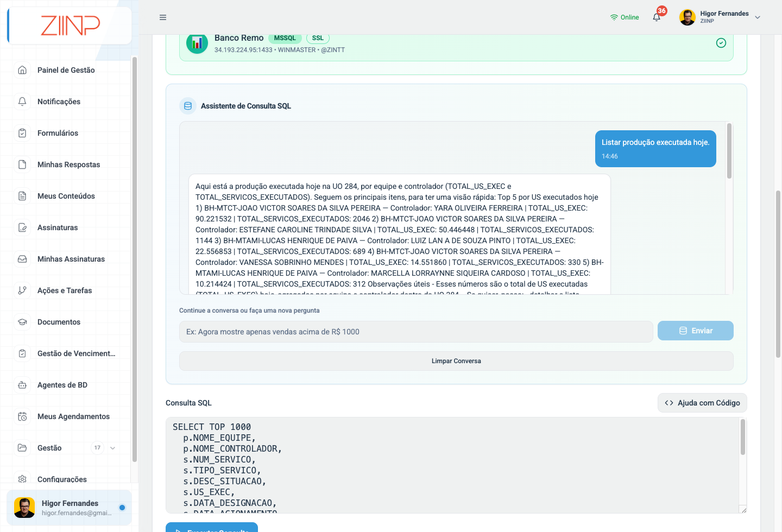The height and width of the screenshot is (532, 782).
Task: Open Ajuda com Código button
Action: click(x=702, y=403)
